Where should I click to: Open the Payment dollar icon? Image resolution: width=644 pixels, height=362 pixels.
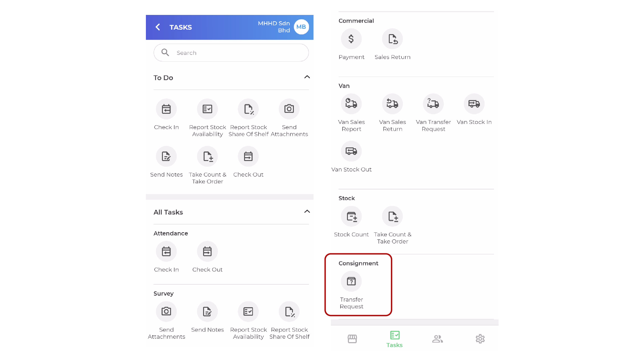pyautogui.click(x=351, y=39)
